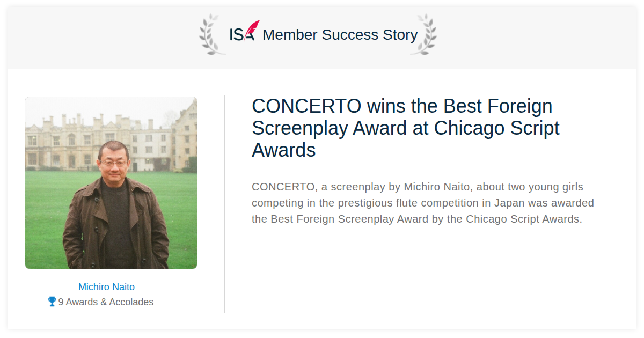Click the blue trophy icon beside the awards count
The height and width of the screenshot is (338, 644).
[52, 302]
